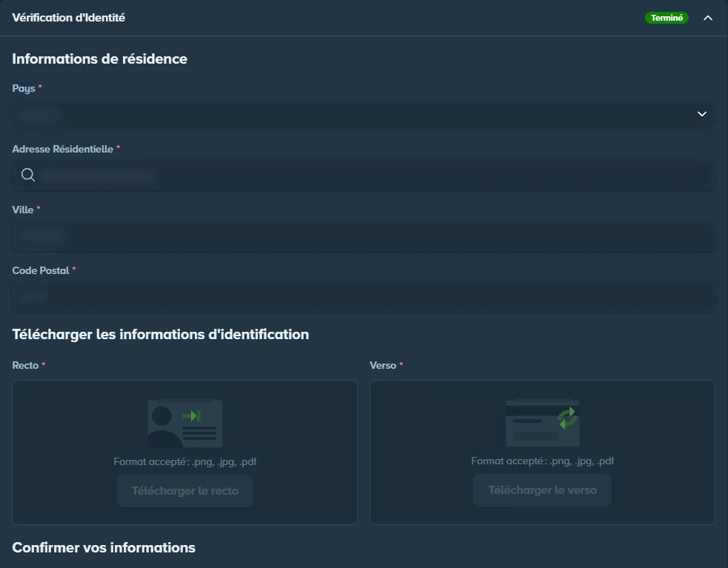Viewport: 728px width, 568px height.
Task: Click the Ville field label
Action: pyautogui.click(x=22, y=210)
